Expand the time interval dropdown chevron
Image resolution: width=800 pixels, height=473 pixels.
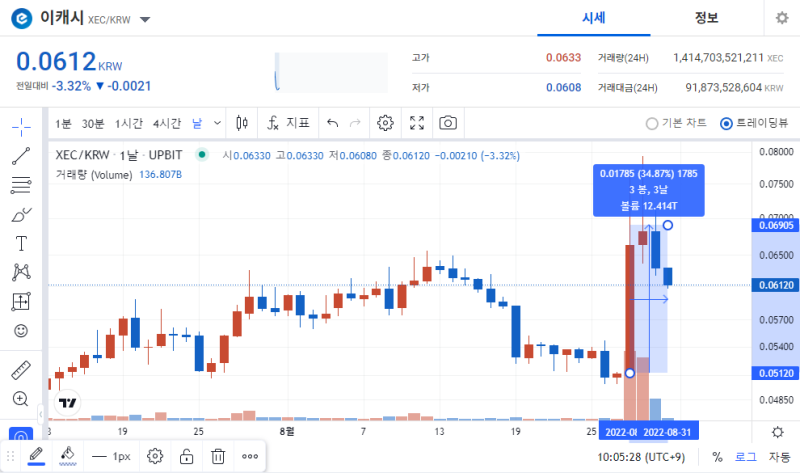click(x=217, y=123)
